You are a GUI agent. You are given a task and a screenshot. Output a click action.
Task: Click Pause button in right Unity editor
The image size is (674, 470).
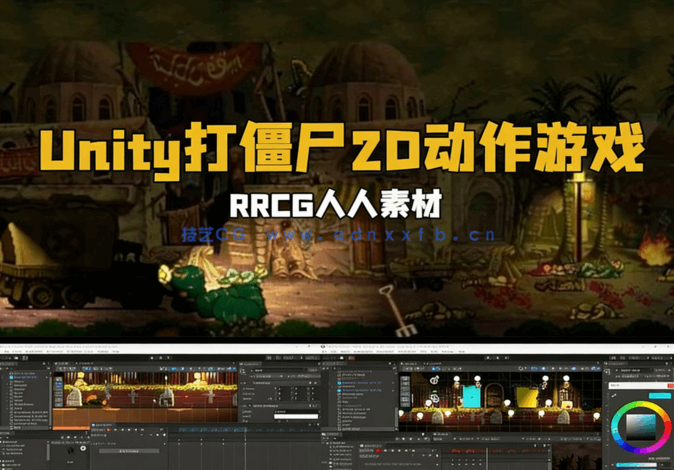[x=498, y=358]
